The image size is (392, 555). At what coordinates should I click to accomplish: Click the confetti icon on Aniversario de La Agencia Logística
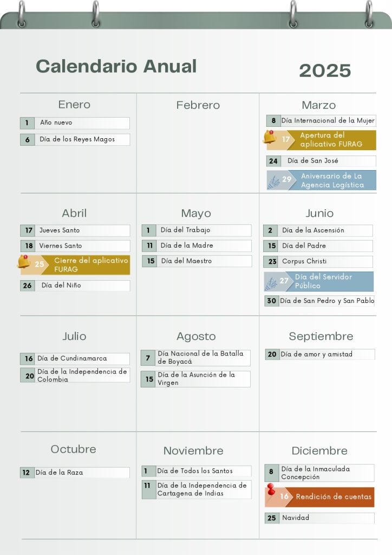[x=273, y=182]
